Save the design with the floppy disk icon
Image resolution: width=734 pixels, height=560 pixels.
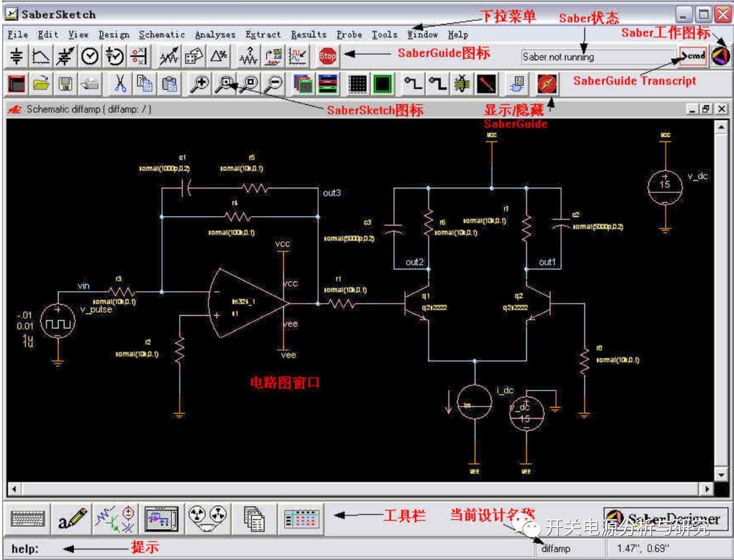pyautogui.click(x=65, y=84)
